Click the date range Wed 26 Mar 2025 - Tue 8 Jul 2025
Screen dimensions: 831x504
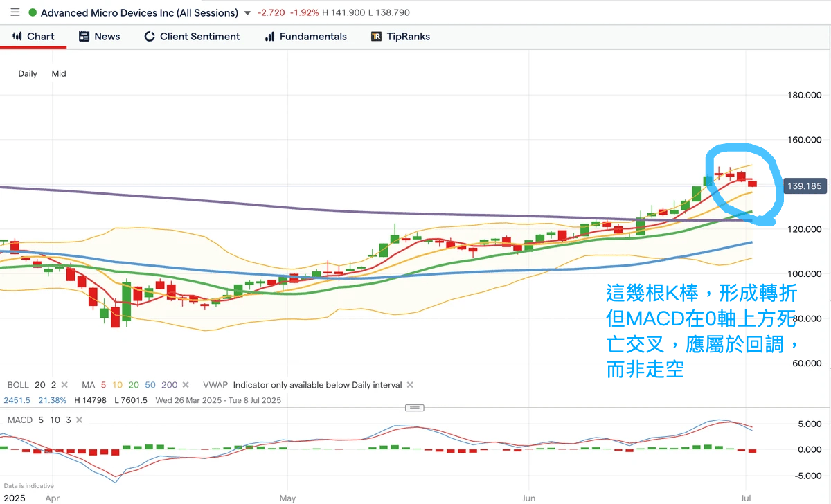pos(218,400)
